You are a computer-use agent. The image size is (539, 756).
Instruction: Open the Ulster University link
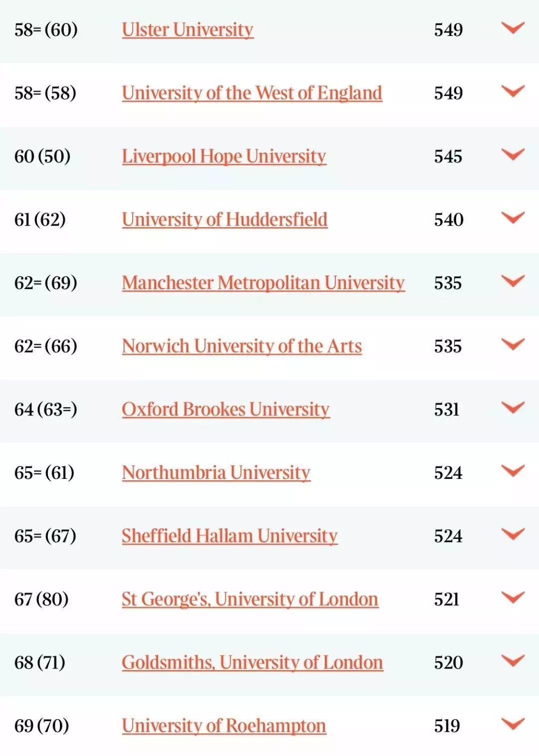pyautogui.click(x=187, y=30)
